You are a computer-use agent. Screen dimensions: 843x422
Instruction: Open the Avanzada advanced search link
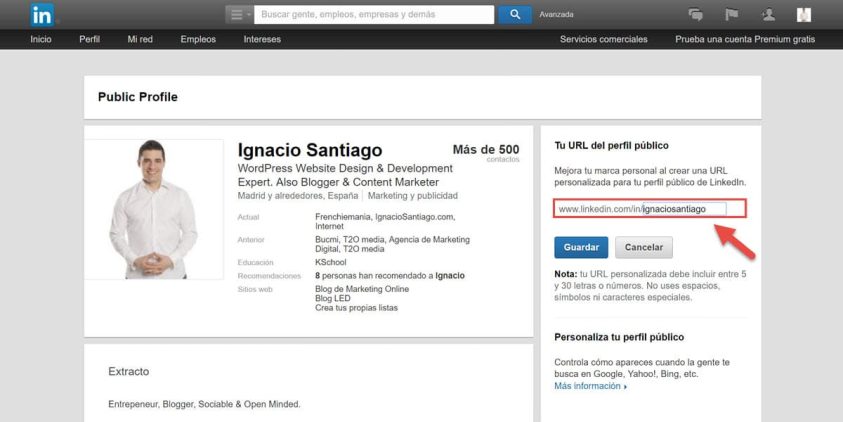[556, 15]
